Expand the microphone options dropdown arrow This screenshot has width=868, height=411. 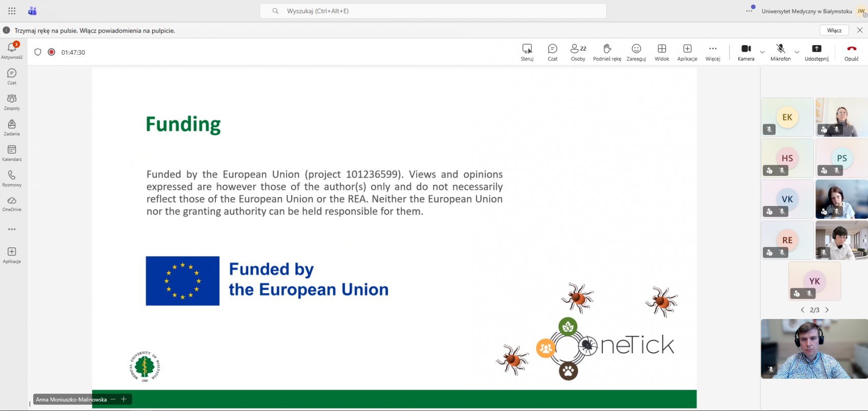[797, 52]
